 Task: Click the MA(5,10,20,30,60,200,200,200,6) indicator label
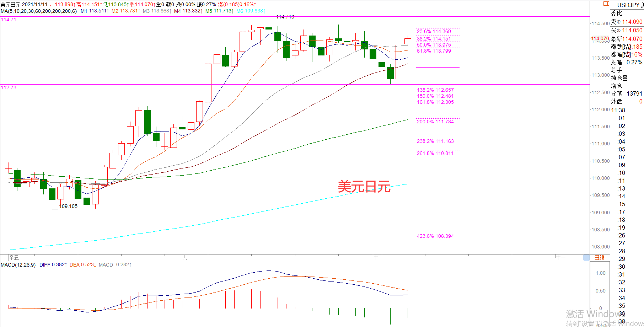click(39, 11)
